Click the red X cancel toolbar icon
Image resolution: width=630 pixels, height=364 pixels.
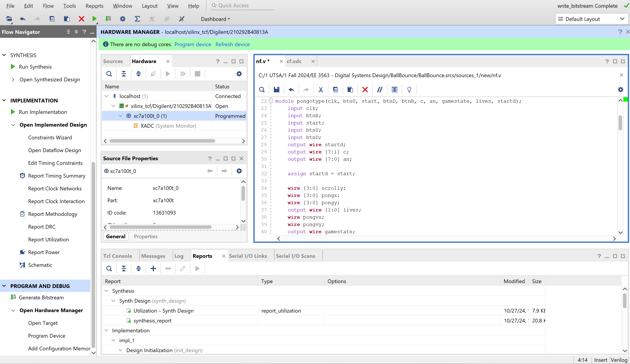point(81,19)
